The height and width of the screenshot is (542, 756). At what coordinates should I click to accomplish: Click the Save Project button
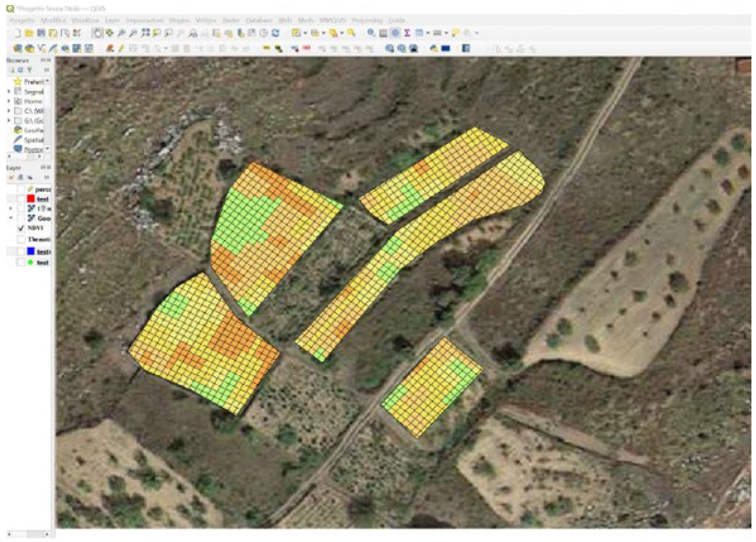41,33
